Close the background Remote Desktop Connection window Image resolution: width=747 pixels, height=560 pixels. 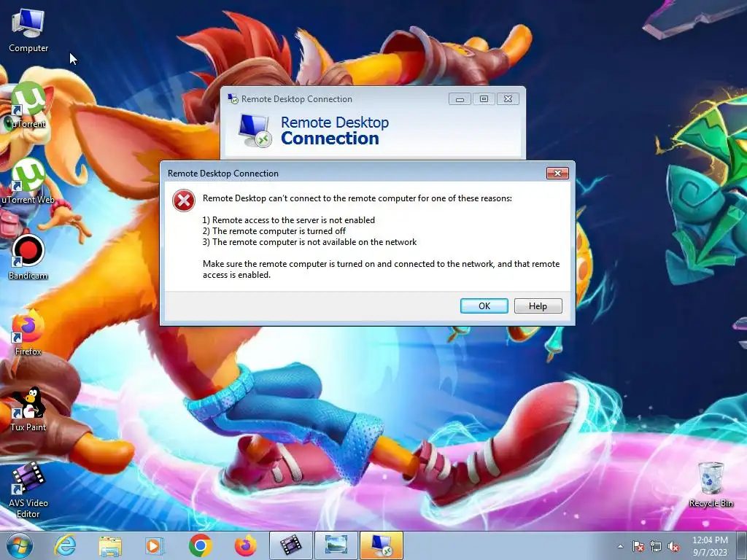coord(508,99)
